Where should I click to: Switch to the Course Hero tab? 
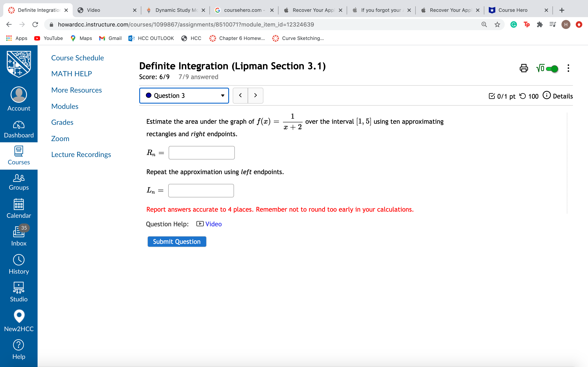(513, 10)
